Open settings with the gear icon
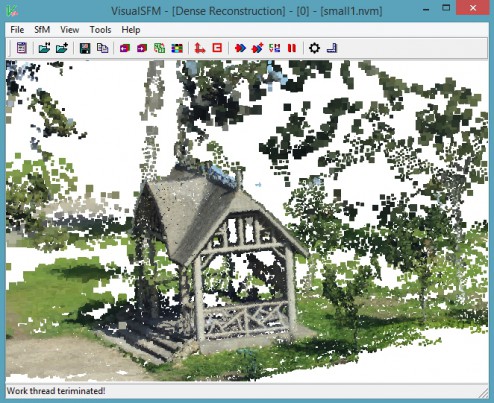 pyautogui.click(x=314, y=48)
